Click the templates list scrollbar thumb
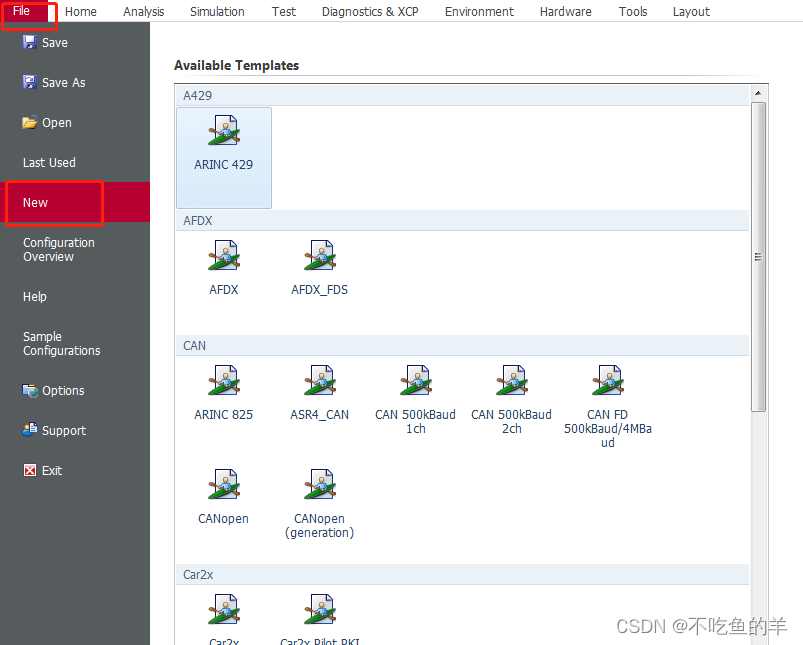Viewport: 803px width, 645px height. (758, 256)
